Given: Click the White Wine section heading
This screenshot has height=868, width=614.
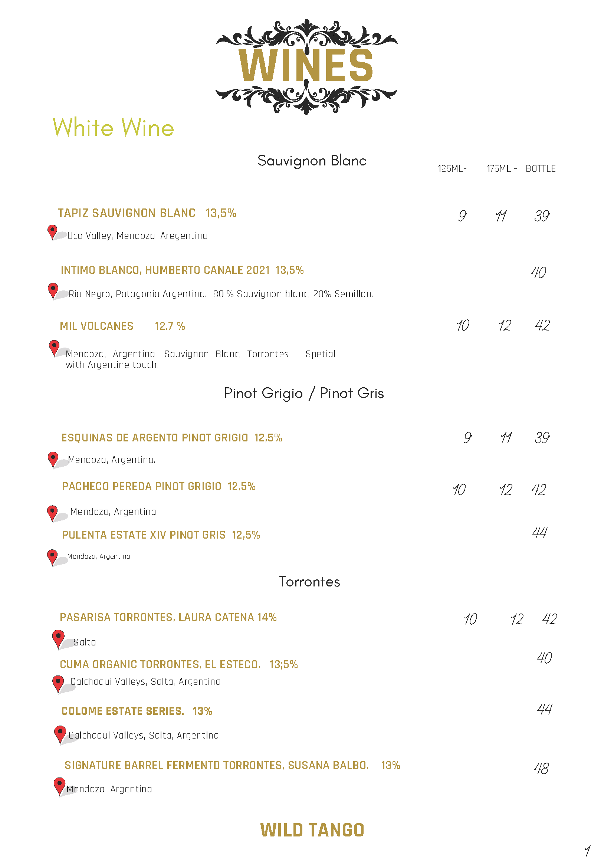Looking at the screenshot, I should 114,127.
